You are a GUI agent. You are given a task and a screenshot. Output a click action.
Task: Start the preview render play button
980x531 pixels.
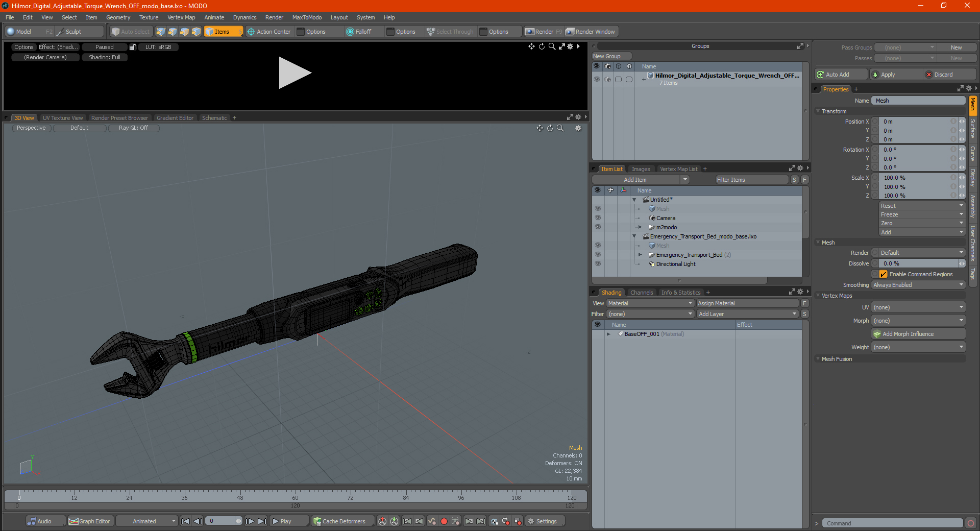(294, 73)
